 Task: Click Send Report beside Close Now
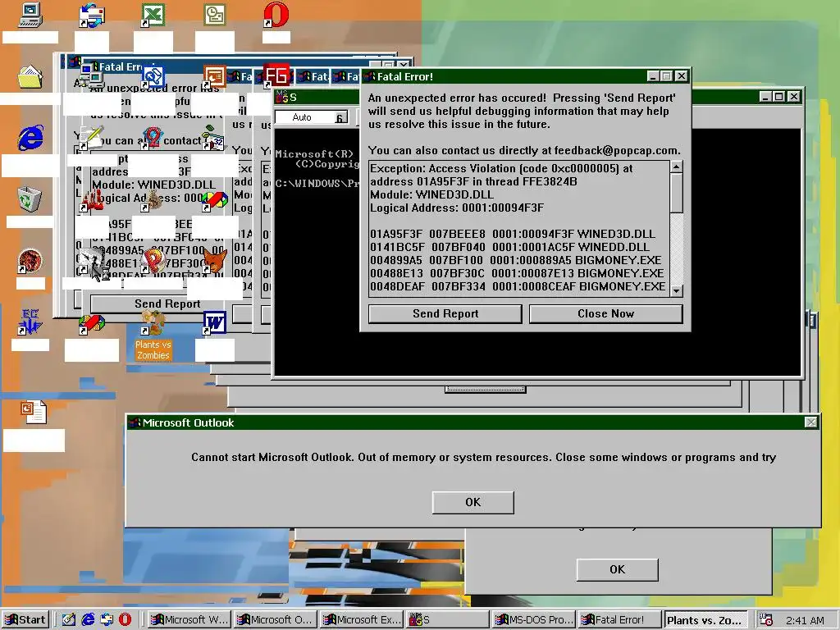[445, 314]
